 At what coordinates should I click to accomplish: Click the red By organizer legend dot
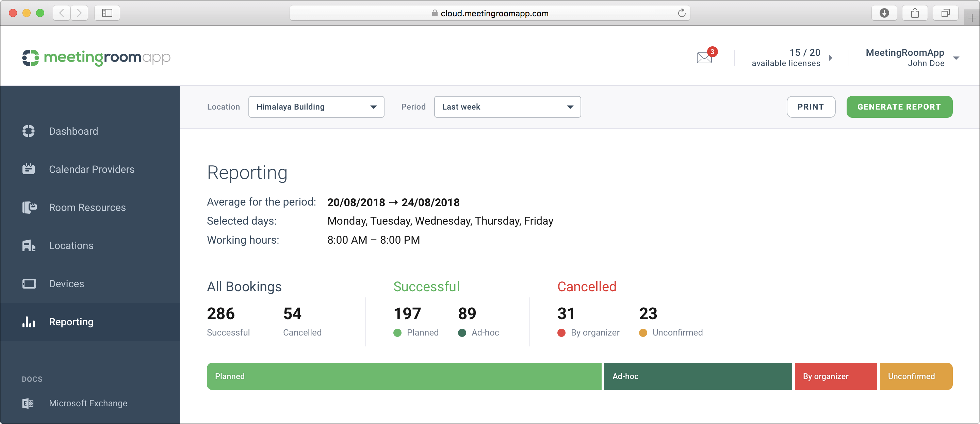pos(561,333)
